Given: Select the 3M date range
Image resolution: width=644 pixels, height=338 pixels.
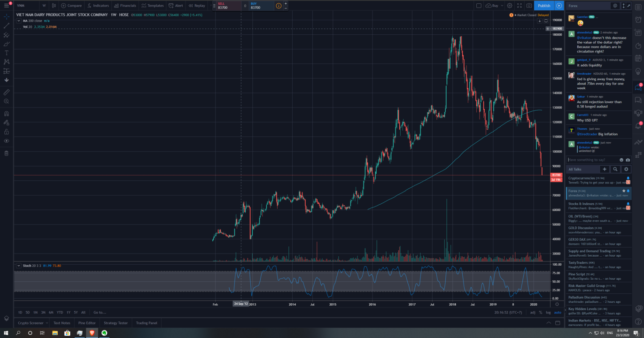Looking at the screenshot, I should (x=43, y=312).
